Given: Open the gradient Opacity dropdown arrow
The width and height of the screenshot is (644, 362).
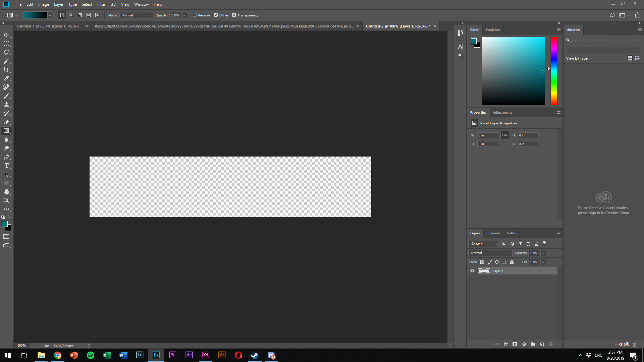Looking at the screenshot, I should tap(184, 15).
